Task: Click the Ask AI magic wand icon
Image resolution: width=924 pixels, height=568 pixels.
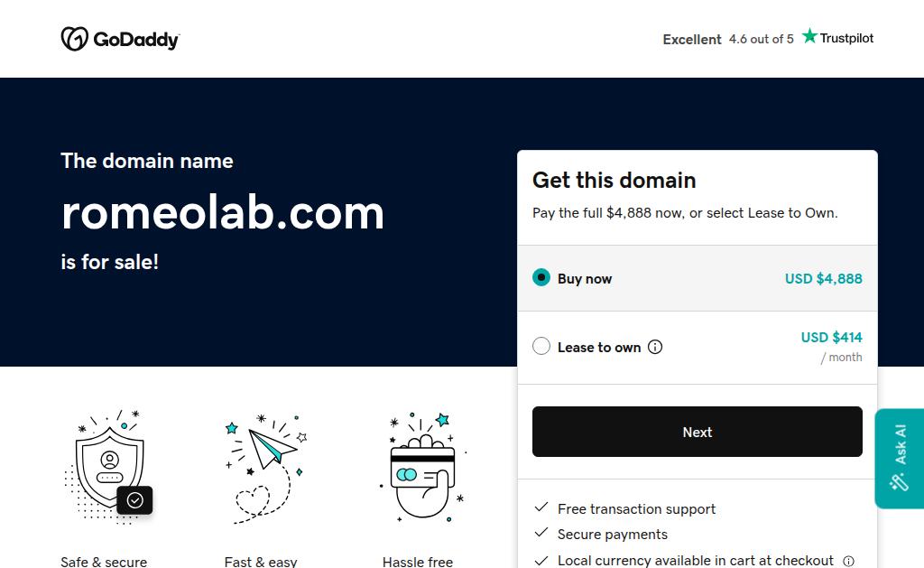Action: [900, 482]
